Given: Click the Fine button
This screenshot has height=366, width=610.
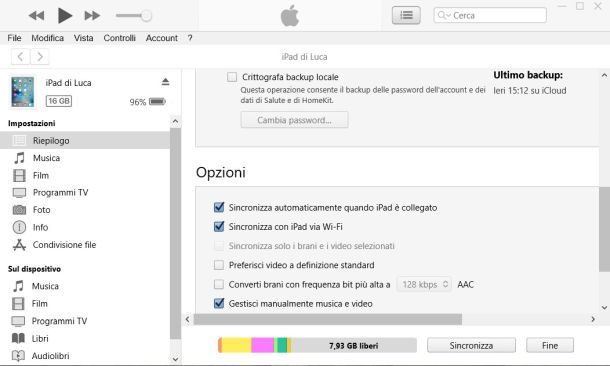Looking at the screenshot, I should 550,345.
